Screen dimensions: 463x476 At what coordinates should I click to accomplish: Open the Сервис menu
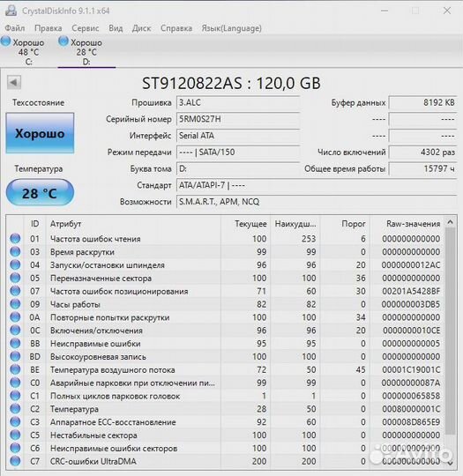click(x=85, y=28)
